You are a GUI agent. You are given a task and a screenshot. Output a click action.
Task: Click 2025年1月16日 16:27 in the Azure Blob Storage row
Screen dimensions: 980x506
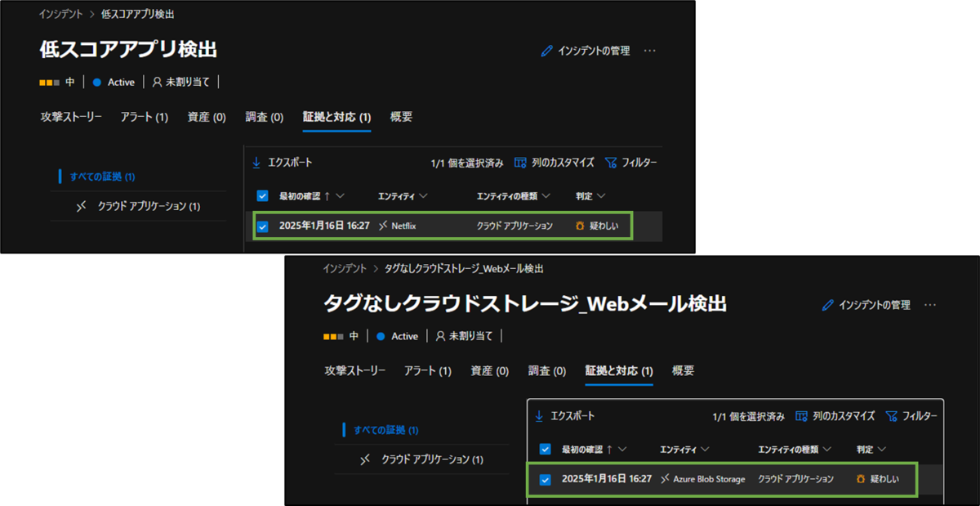coord(607,479)
